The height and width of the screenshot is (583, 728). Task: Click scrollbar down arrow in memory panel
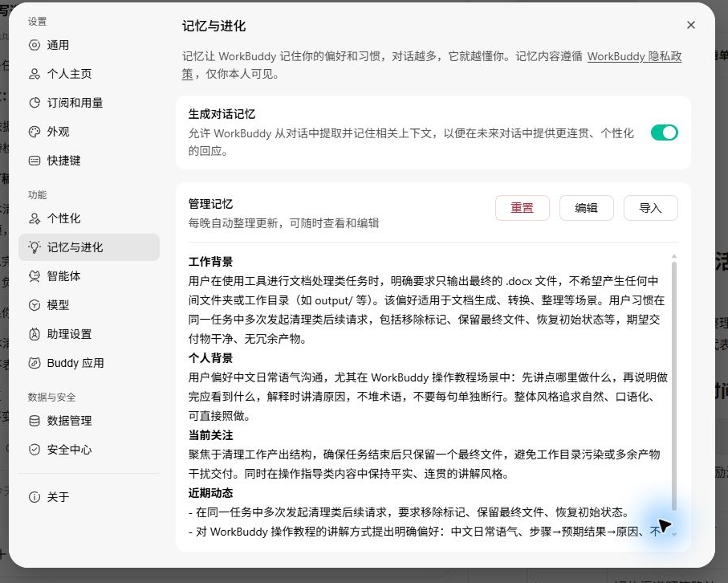[674, 535]
